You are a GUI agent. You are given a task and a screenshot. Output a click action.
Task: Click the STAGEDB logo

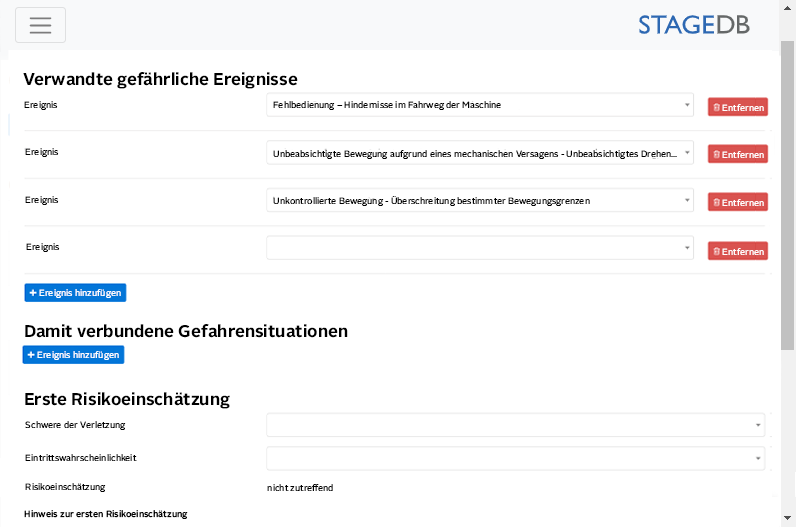pos(693,25)
